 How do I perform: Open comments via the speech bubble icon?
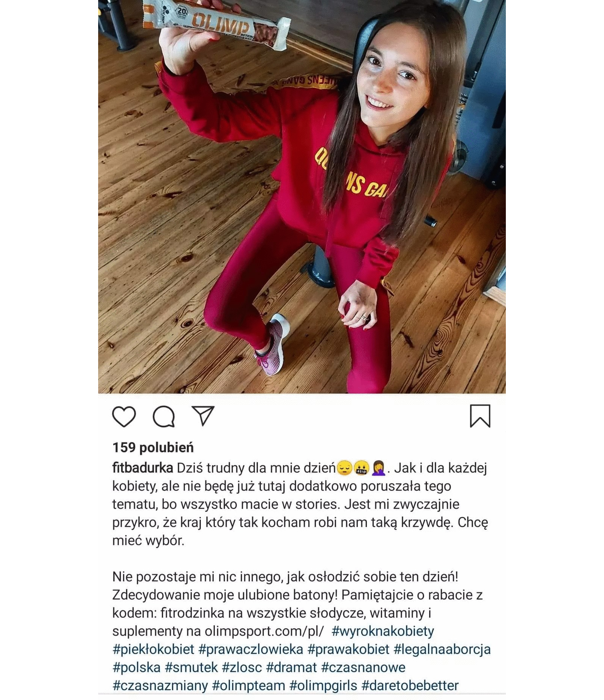coord(164,417)
